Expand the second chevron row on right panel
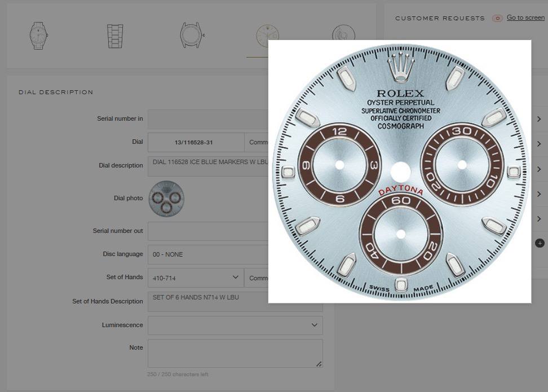Screen dimensions: 548x392 coord(539,144)
